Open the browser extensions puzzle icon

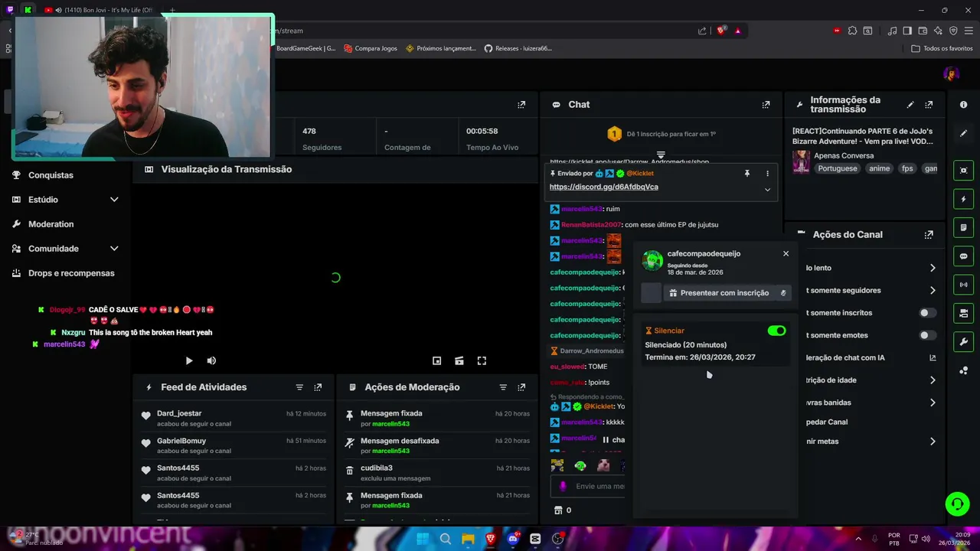(x=852, y=31)
